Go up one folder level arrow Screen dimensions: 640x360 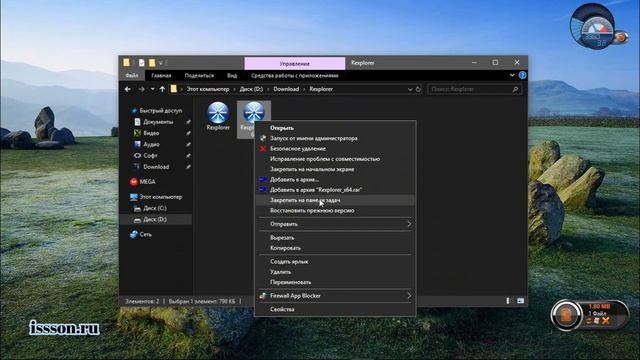tap(162, 89)
